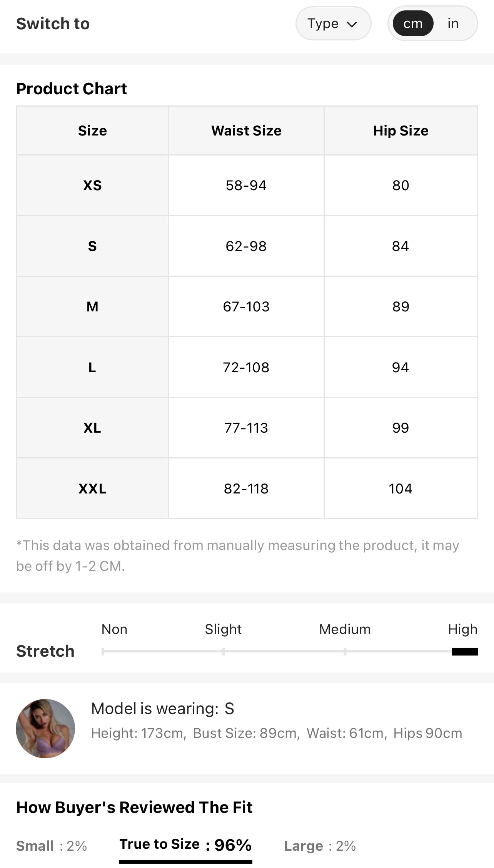Open the Type dropdown
This screenshot has height=868, width=494.
pos(333,23)
